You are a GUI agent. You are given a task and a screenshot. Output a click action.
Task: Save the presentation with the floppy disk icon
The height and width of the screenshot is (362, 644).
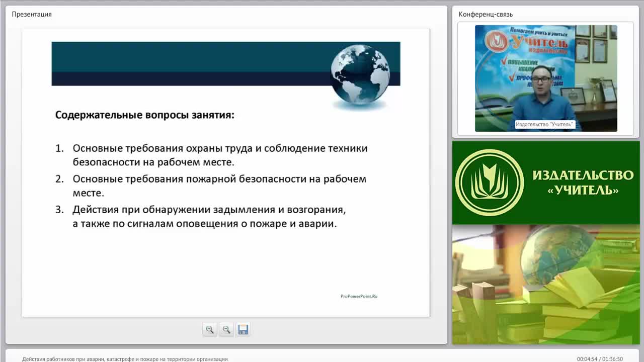pos(243,330)
